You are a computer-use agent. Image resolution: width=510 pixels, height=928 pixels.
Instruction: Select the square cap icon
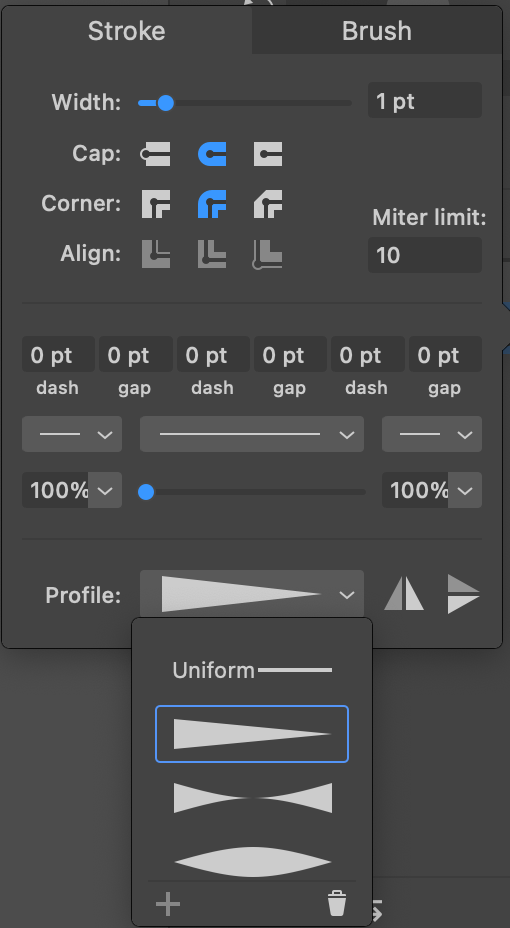(x=268, y=154)
